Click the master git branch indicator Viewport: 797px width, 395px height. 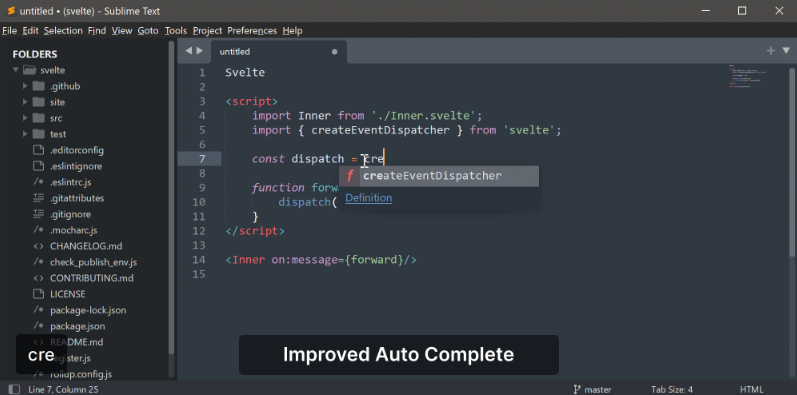pyautogui.click(x=593, y=390)
